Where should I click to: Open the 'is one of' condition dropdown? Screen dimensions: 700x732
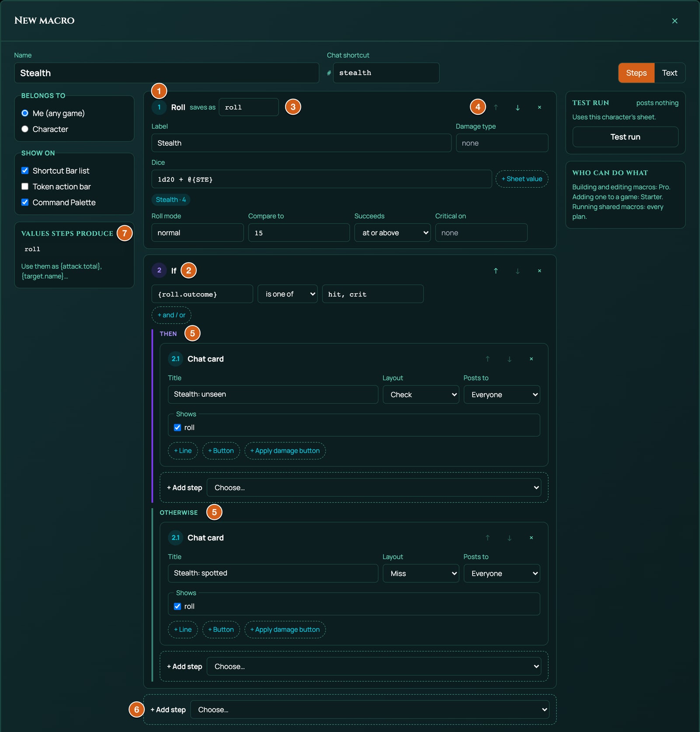pyautogui.click(x=287, y=294)
